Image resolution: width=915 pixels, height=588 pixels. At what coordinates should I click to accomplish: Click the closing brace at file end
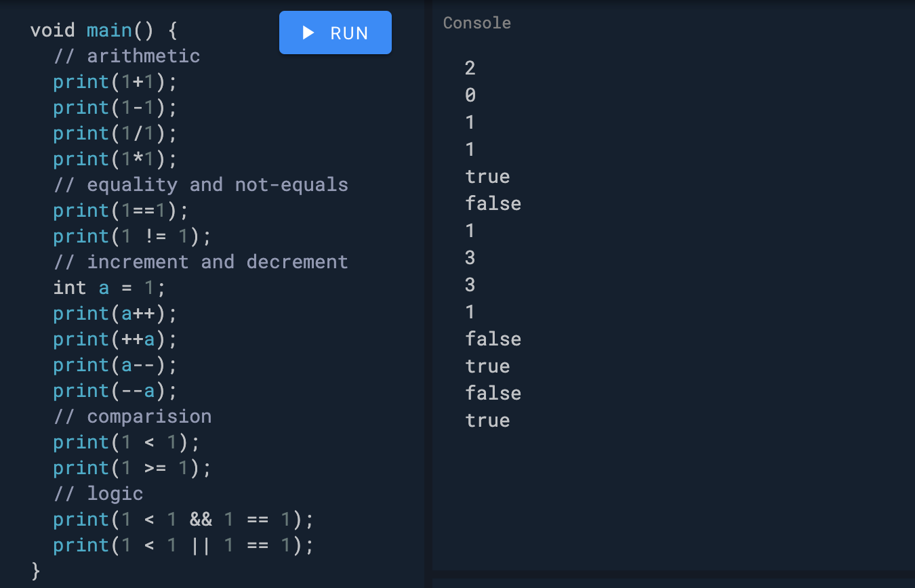[35, 571]
